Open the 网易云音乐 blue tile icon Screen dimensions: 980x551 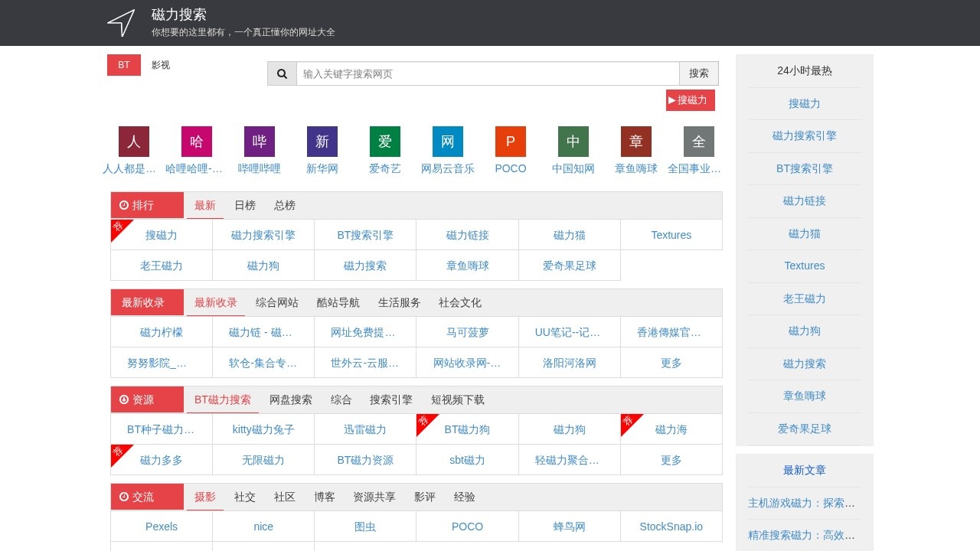[x=448, y=142]
